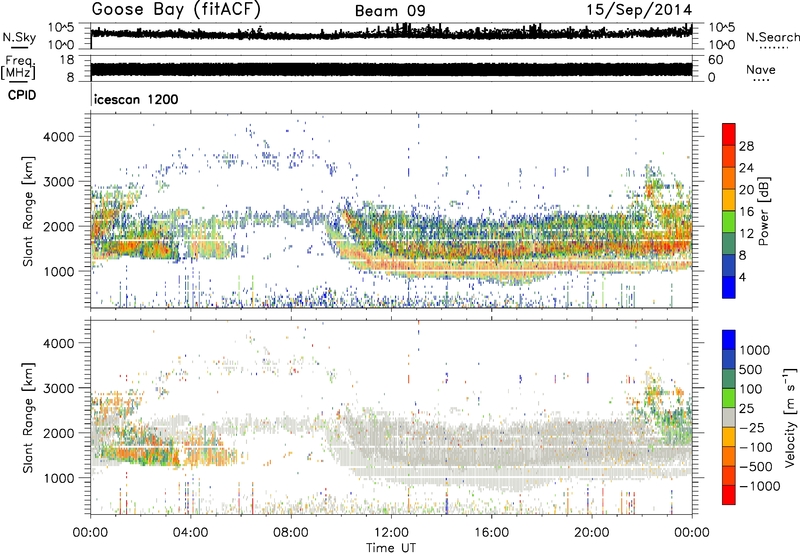Click the '16' Power colorbar tick
This screenshot has height=554, width=800.
(746, 212)
